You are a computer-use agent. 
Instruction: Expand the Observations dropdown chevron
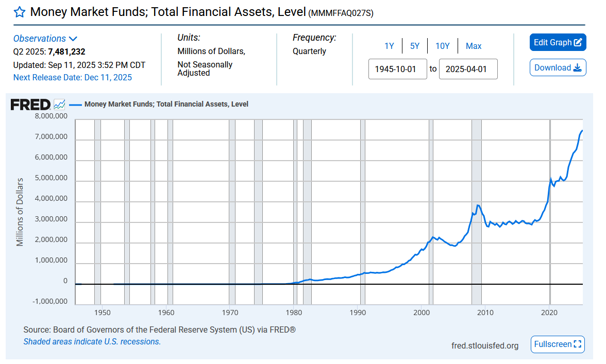coord(73,39)
